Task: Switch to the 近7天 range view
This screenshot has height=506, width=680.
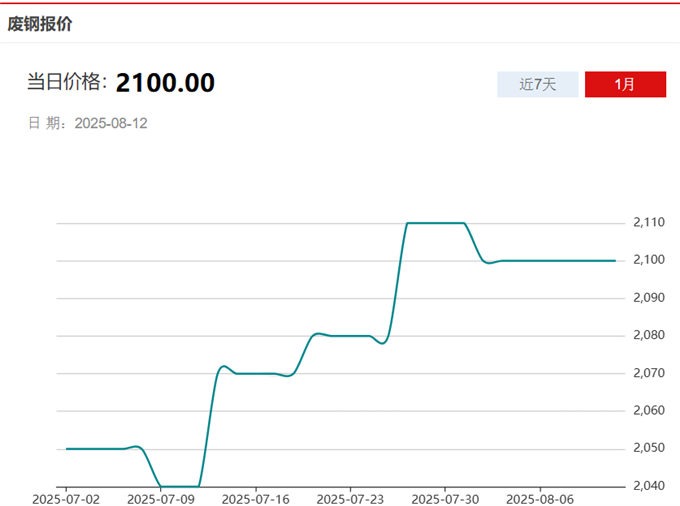Action: tap(538, 85)
